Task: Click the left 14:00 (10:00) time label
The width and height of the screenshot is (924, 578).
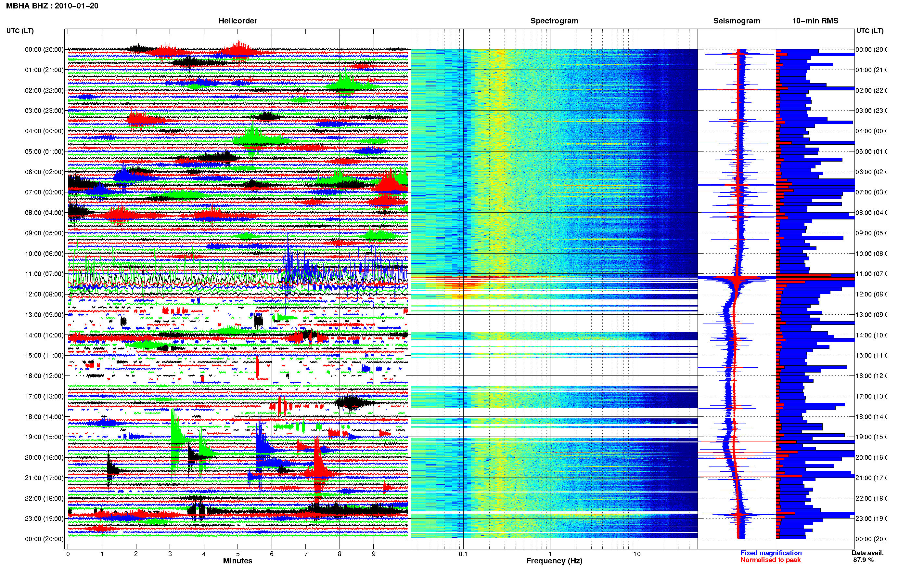Action: pos(44,335)
